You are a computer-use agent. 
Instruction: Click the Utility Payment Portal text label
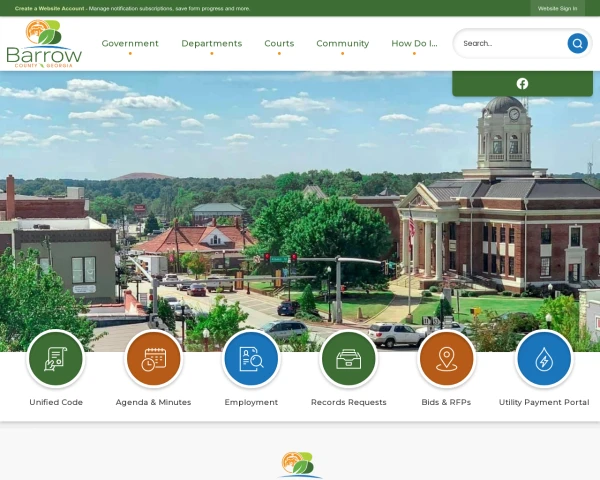pos(544,402)
